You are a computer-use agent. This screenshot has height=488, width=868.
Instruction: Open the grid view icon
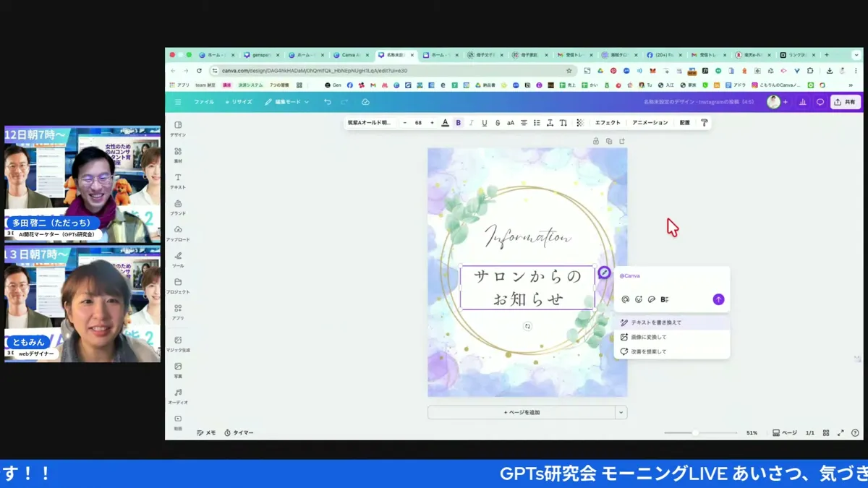point(826,433)
